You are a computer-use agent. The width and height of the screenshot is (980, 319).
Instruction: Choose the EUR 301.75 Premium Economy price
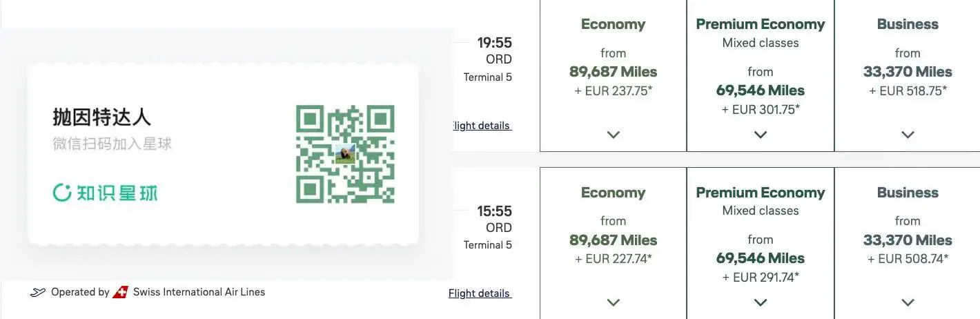tap(761, 109)
